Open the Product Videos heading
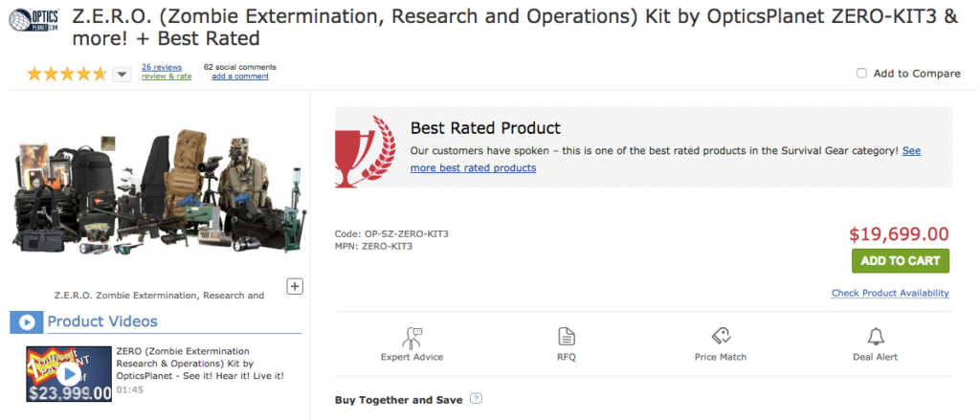The width and height of the screenshot is (980, 420). [102, 321]
